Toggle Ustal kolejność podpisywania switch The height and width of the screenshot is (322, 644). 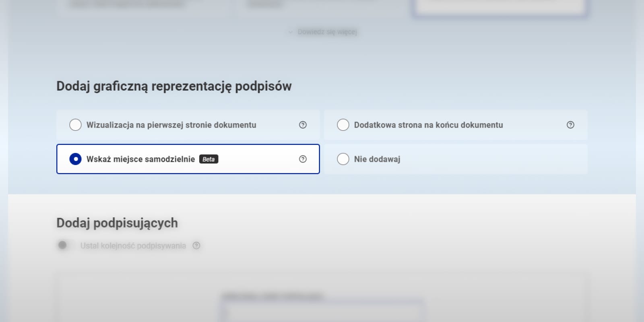pyautogui.click(x=64, y=245)
